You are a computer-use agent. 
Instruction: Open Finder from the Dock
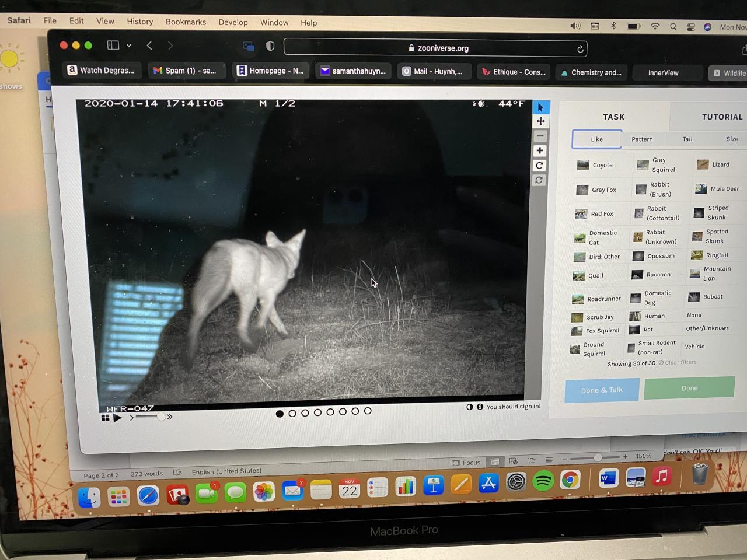point(89,498)
